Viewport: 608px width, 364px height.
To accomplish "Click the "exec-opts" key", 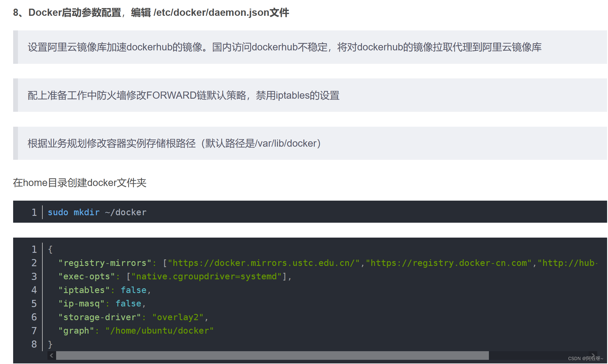I will tap(87, 276).
